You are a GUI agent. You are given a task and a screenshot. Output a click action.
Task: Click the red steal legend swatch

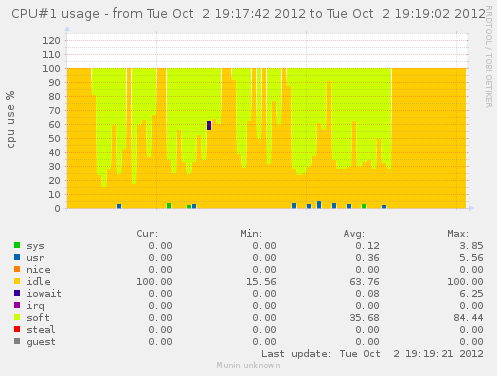[17, 329]
